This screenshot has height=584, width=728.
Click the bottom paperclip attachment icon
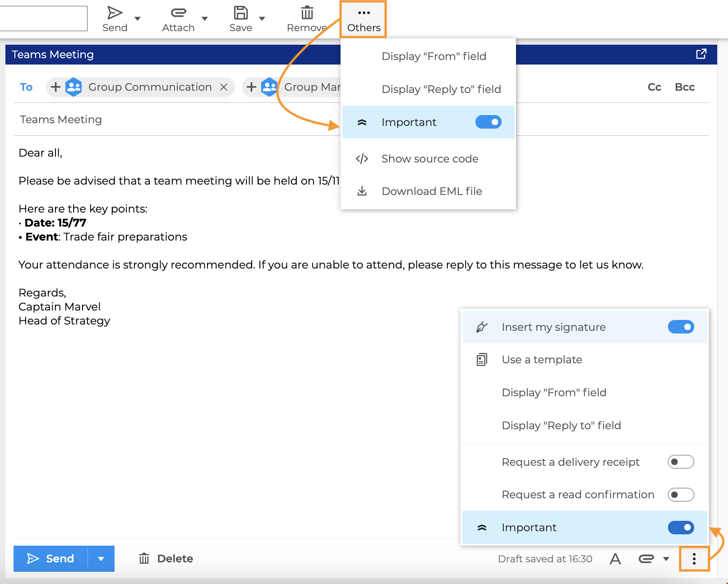(x=646, y=559)
